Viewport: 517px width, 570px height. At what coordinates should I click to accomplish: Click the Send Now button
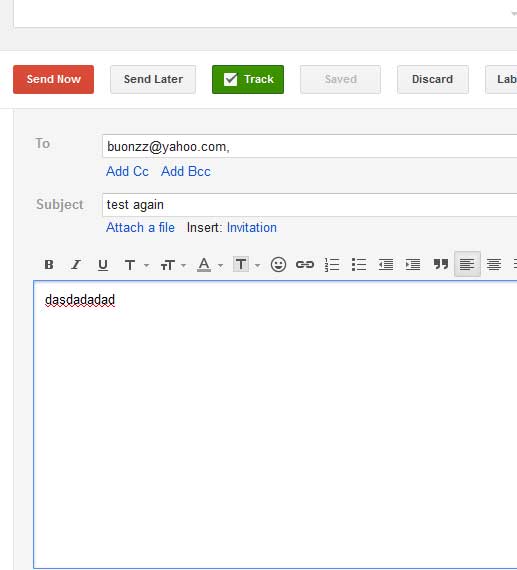[x=53, y=79]
